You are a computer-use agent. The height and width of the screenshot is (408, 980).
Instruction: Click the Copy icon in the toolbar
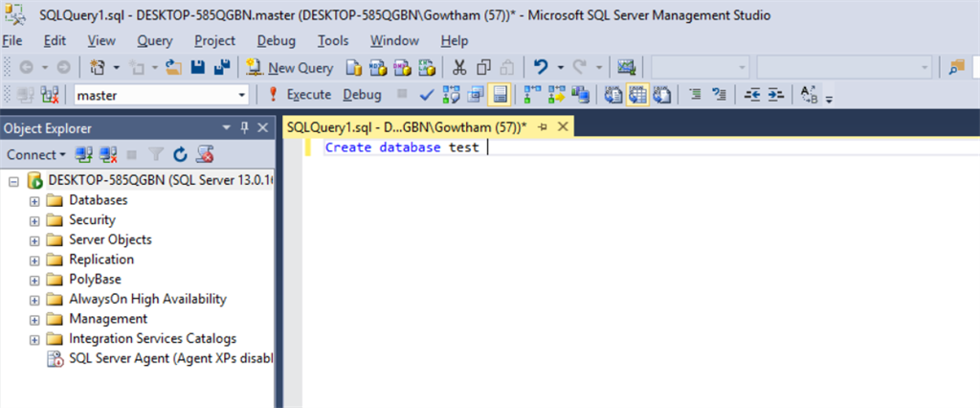(x=483, y=68)
